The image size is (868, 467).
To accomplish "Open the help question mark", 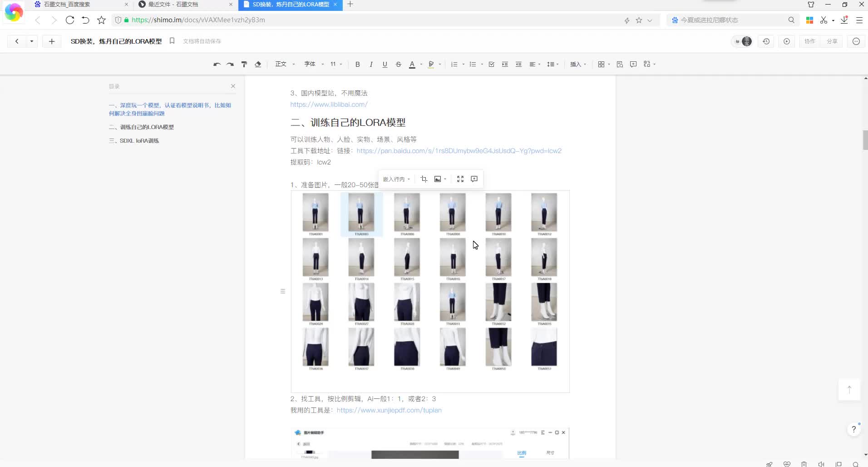I will 854,429.
